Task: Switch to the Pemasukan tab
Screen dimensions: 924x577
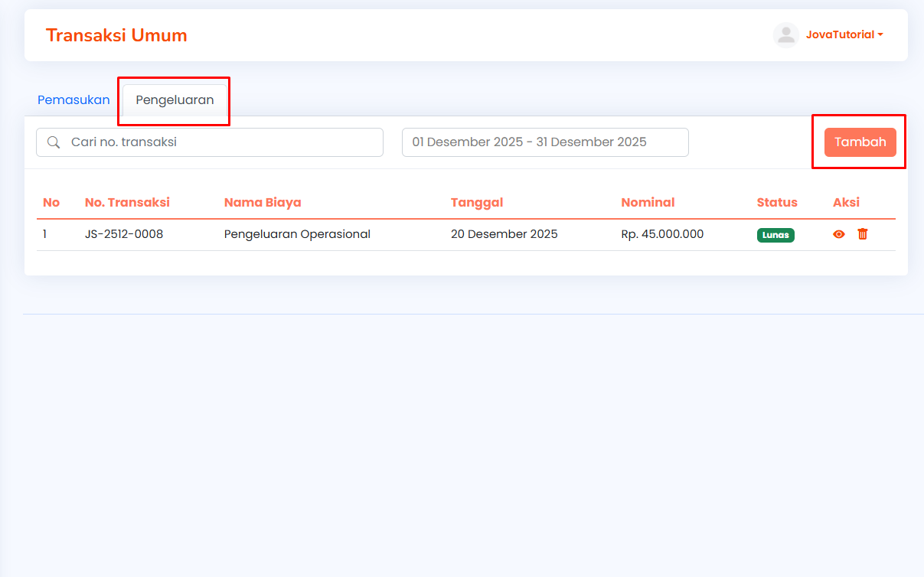Action: (73, 100)
